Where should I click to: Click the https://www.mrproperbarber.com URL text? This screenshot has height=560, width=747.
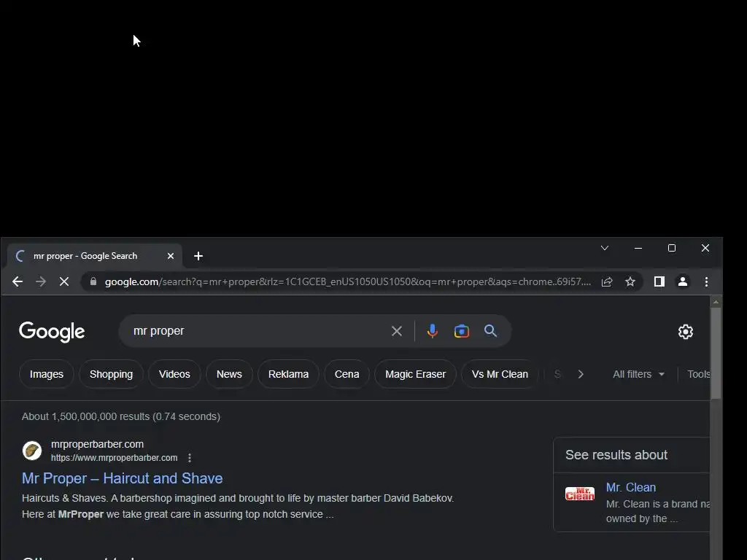click(115, 458)
